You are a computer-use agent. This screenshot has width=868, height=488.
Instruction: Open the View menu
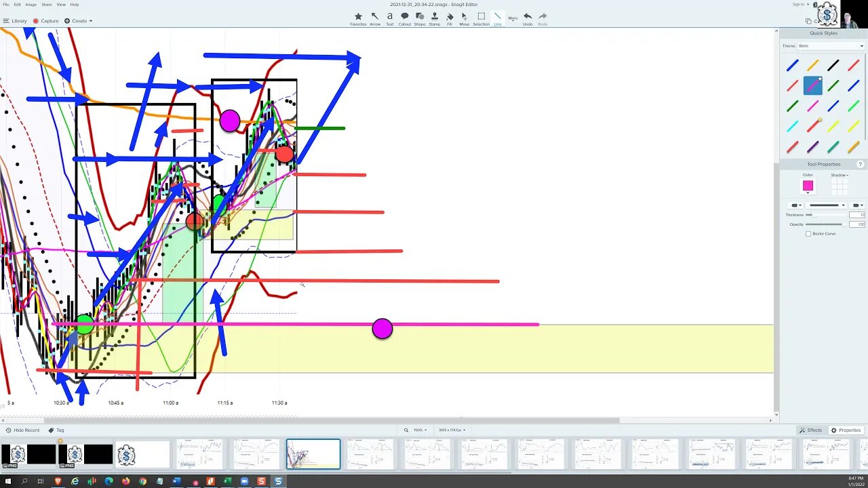pyautogui.click(x=61, y=5)
